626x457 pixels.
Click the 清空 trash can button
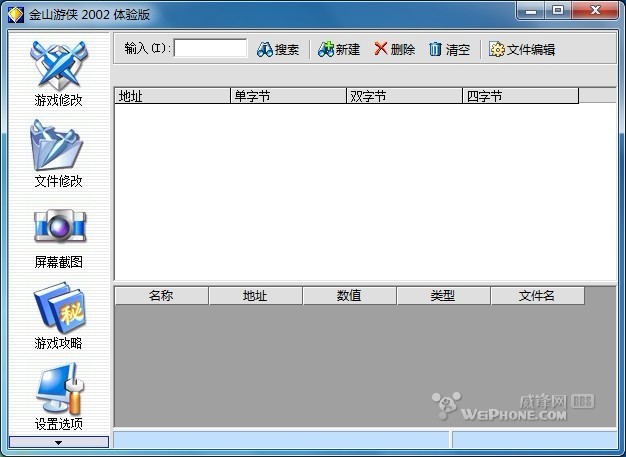coord(449,49)
